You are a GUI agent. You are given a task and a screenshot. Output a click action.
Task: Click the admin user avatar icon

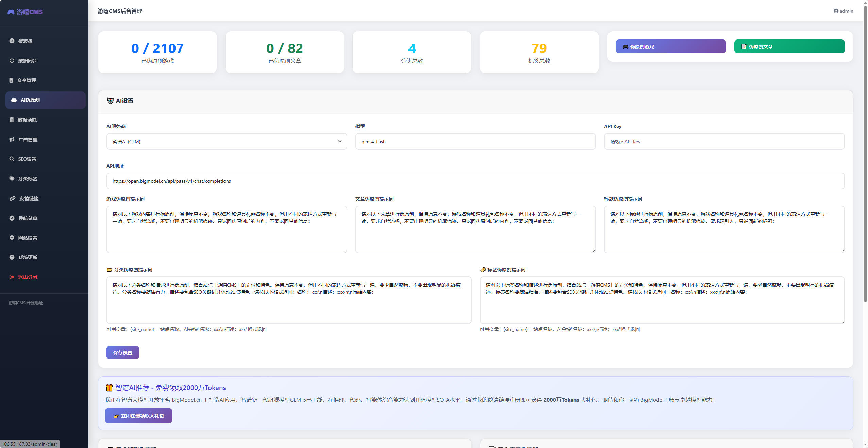(836, 11)
